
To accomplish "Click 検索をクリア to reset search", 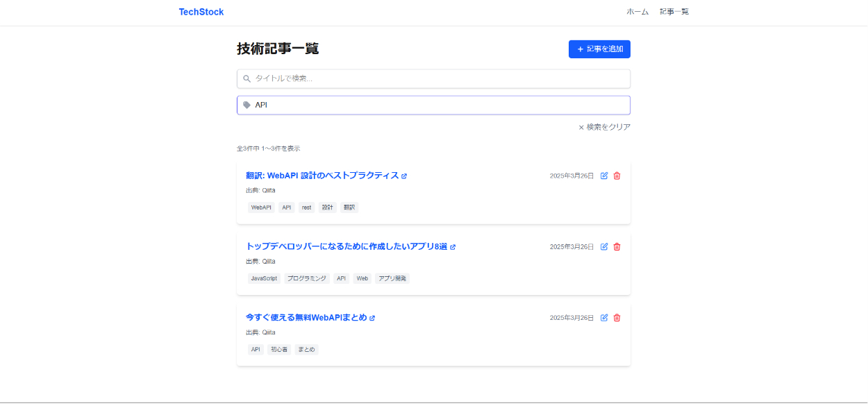I will [x=604, y=127].
